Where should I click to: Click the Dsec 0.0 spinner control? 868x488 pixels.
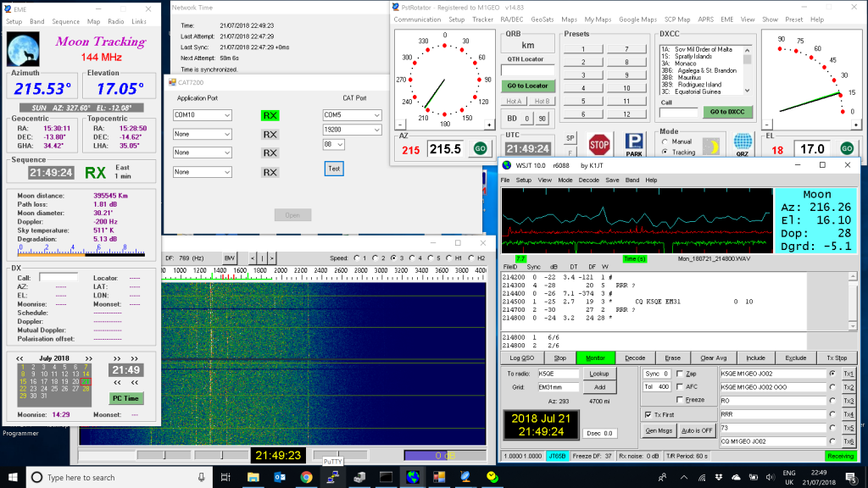click(x=600, y=433)
